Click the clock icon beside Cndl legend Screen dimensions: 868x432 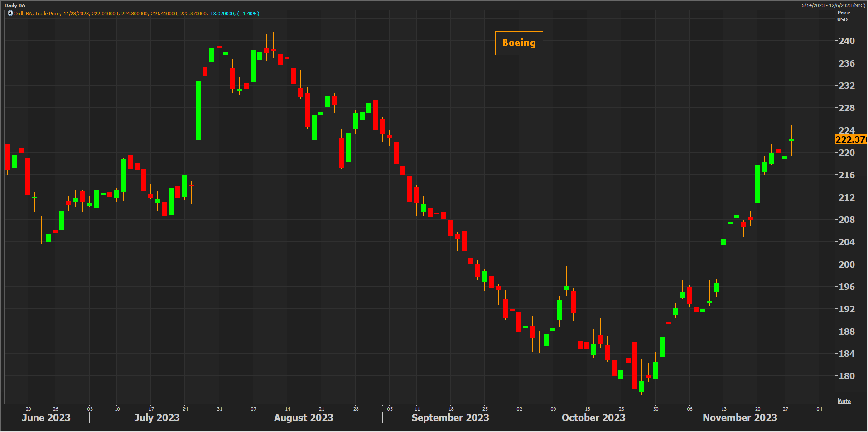[10, 14]
